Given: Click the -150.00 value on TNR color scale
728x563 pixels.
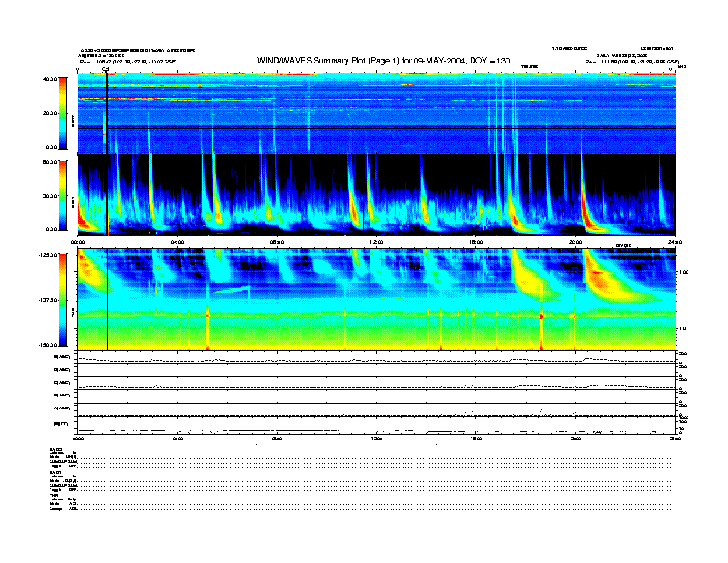Looking at the screenshot, I should click(49, 345).
